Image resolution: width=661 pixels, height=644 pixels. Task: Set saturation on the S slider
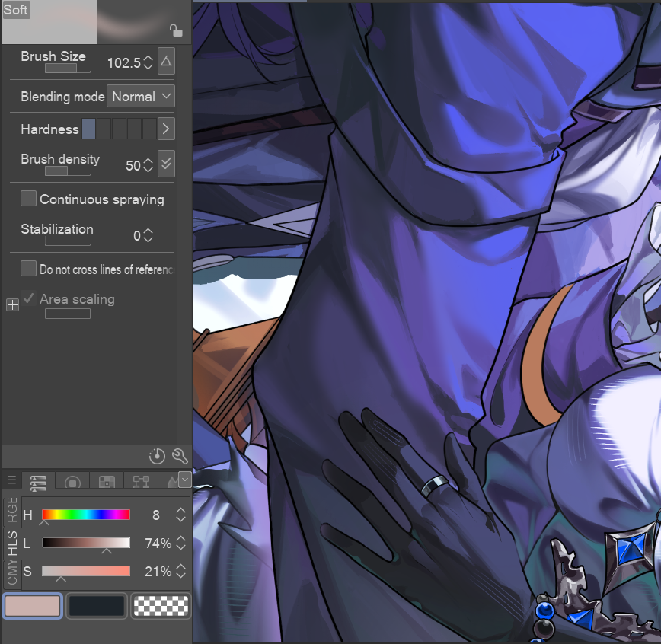pyautogui.click(x=86, y=571)
